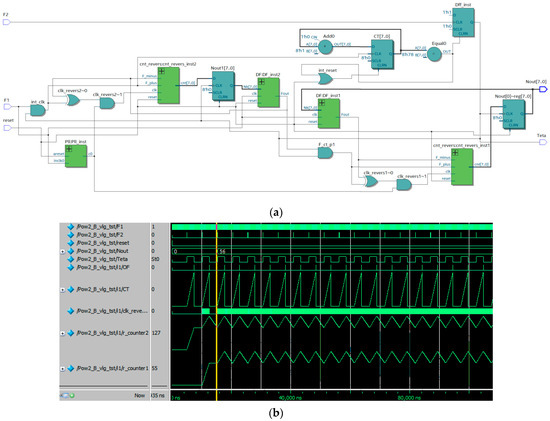
Task: Select the Add0 adder circle
Action: pos(325,46)
